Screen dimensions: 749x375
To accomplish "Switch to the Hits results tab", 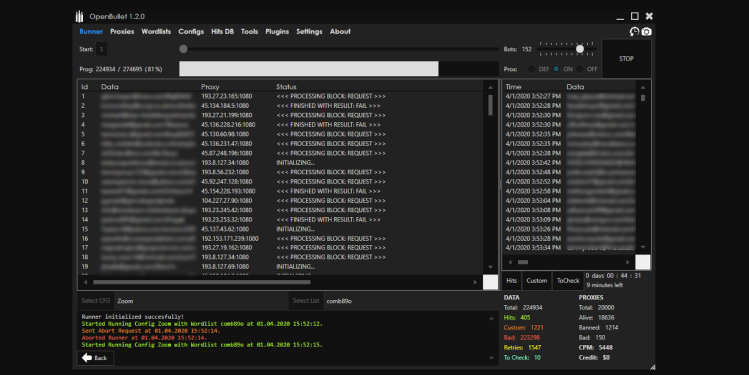I will (512, 280).
